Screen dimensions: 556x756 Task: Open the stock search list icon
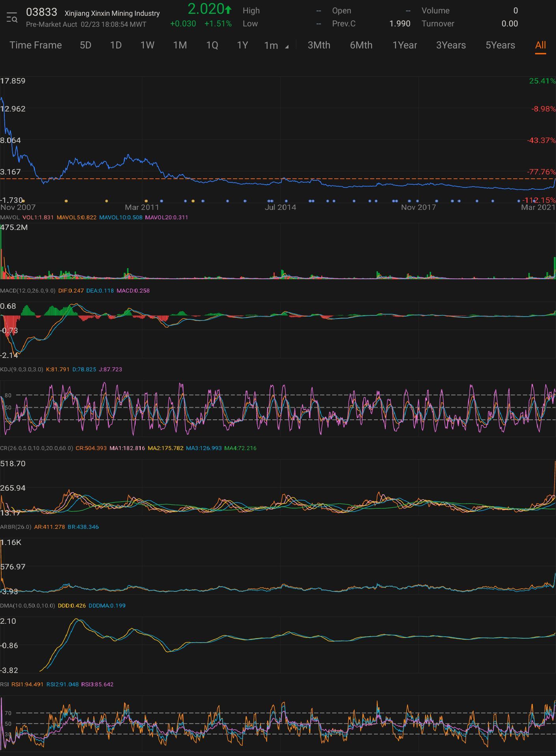[12, 18]
